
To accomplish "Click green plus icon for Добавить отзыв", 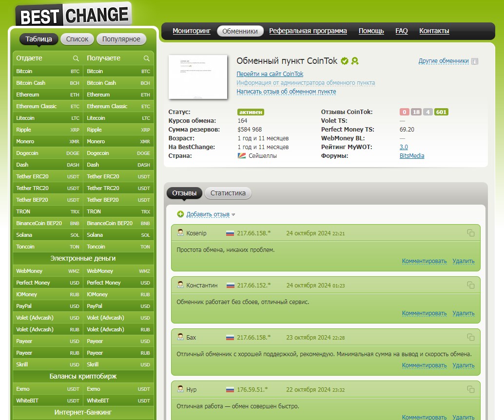I will coord(180,214).
